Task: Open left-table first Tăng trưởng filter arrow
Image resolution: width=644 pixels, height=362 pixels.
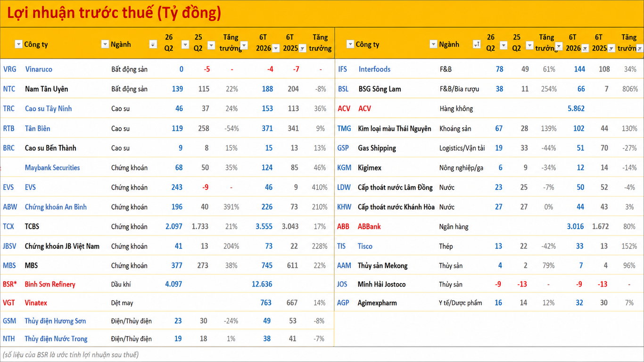Action: click(x=244, y=46)
